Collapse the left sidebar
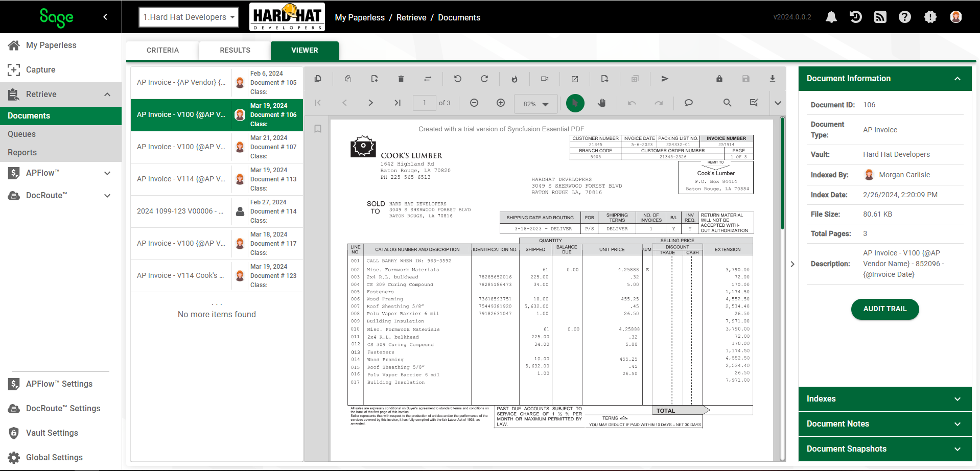The width and height of the screenshot is (980, 471). coord(105,17)
